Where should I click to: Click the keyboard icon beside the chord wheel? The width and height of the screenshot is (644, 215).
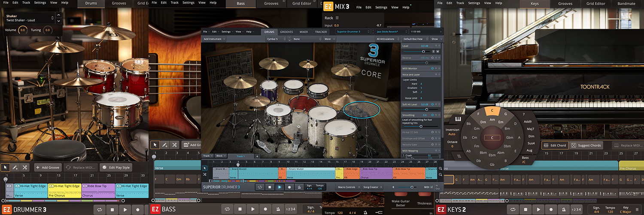pos(458,119)
